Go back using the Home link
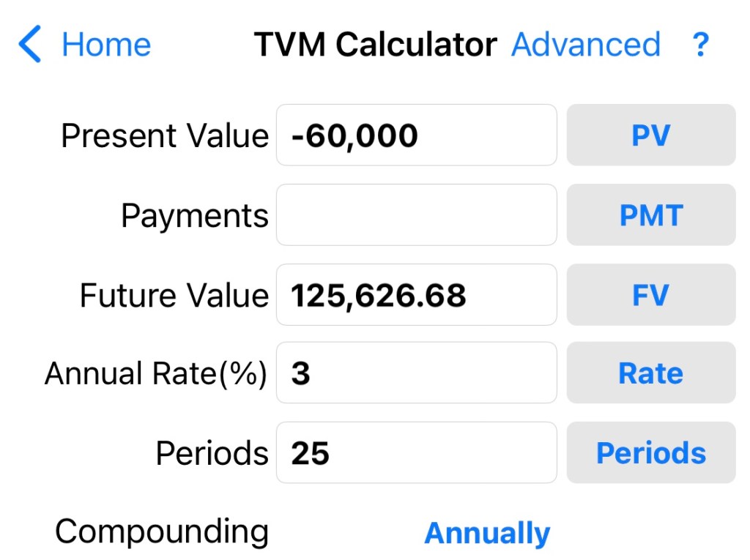 click(x=106, y=45)
